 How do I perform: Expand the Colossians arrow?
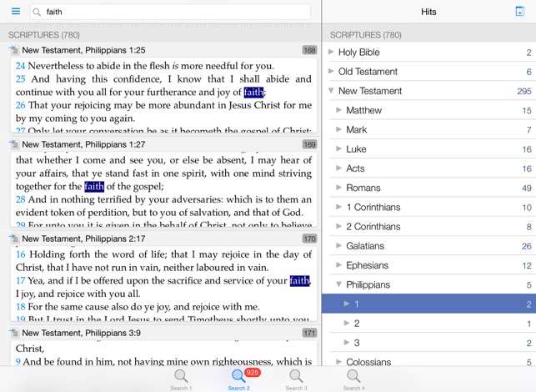tap(338, 361)
